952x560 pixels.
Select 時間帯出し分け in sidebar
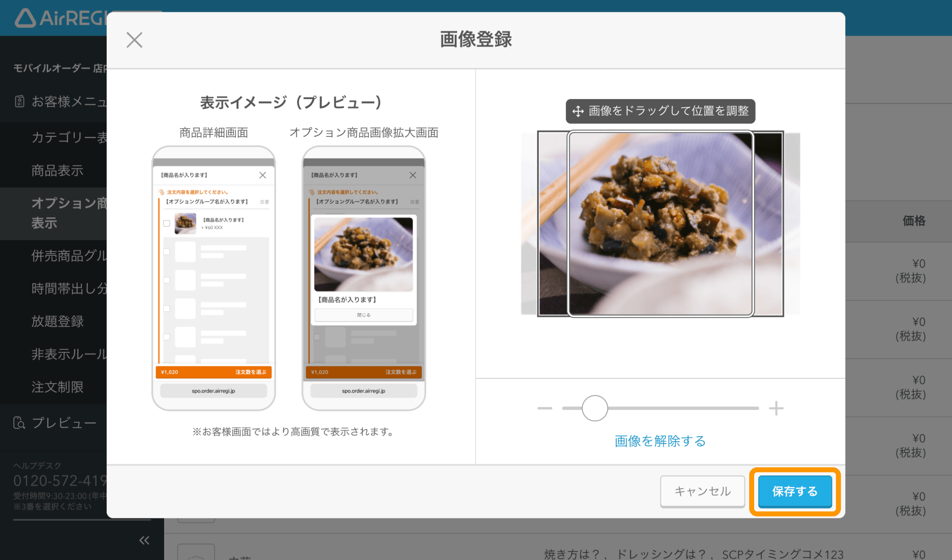pos(69,288)
